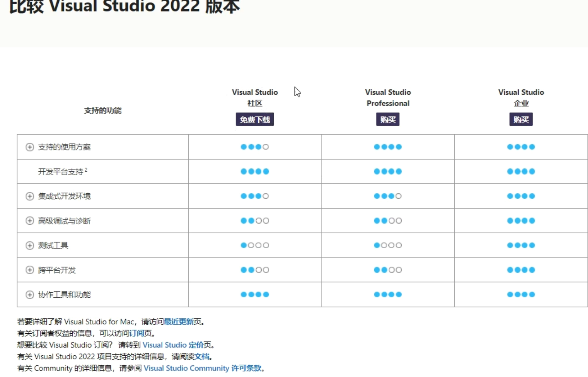Expand the 支持的使用方案 row

point(30,147)
